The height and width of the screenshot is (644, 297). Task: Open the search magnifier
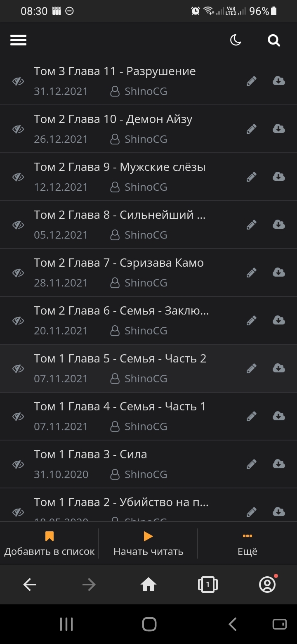[x=273, y=40]
